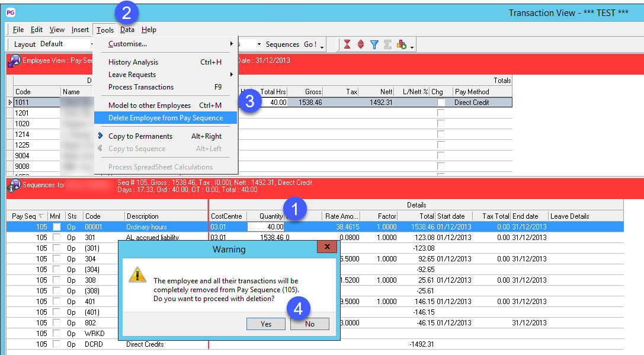
Task: Open the dropdown arrow beside the chart icon
Action: click(x=412, y=46)
